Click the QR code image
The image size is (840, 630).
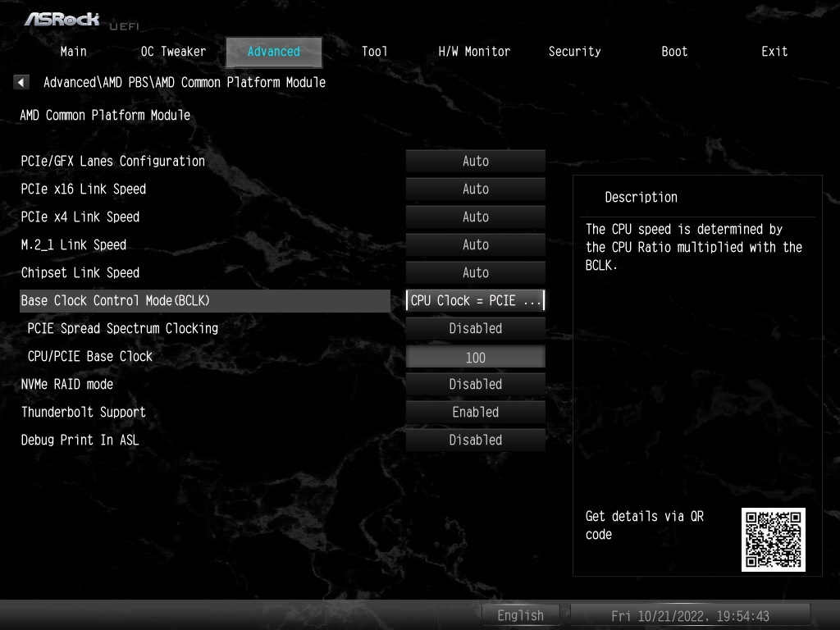(773, 540)
